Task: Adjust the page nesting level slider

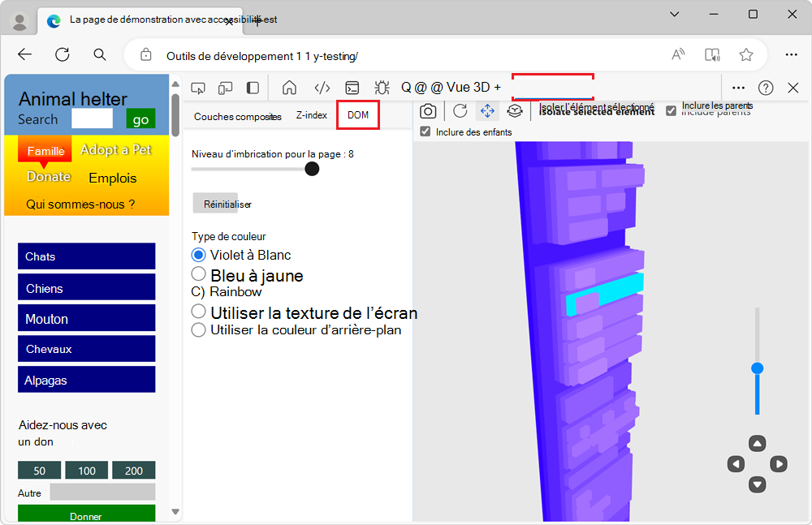Action: coord(312,169)
